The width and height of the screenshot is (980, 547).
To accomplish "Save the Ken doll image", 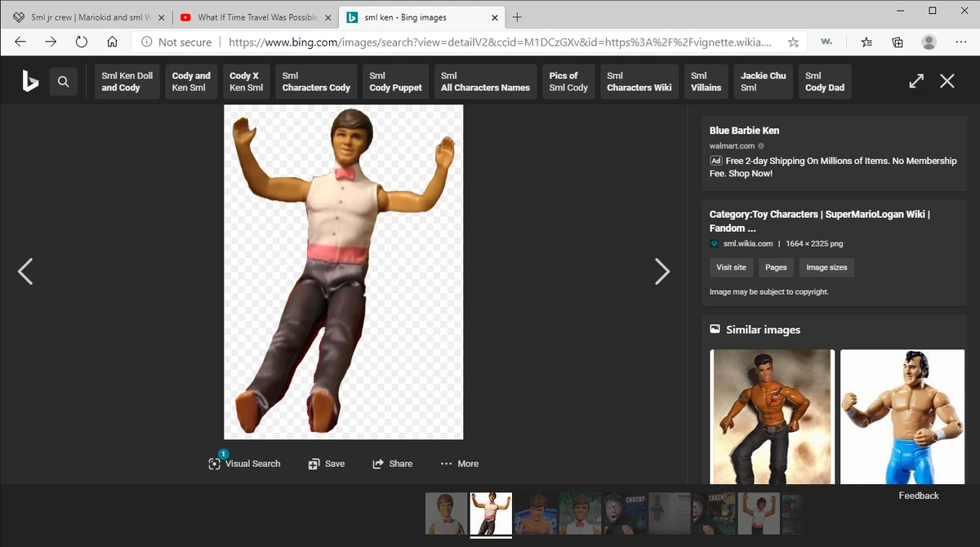I will (327, 464).
